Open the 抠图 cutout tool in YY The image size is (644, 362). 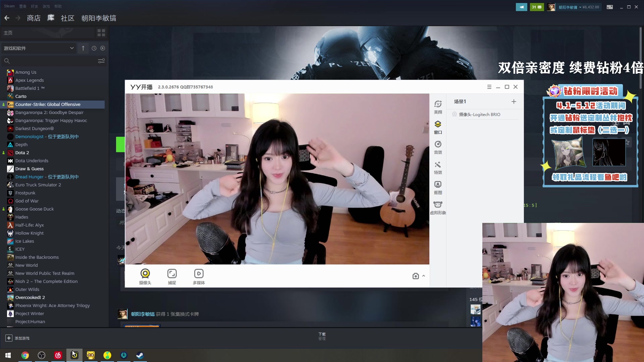click(x=438, y=188)
